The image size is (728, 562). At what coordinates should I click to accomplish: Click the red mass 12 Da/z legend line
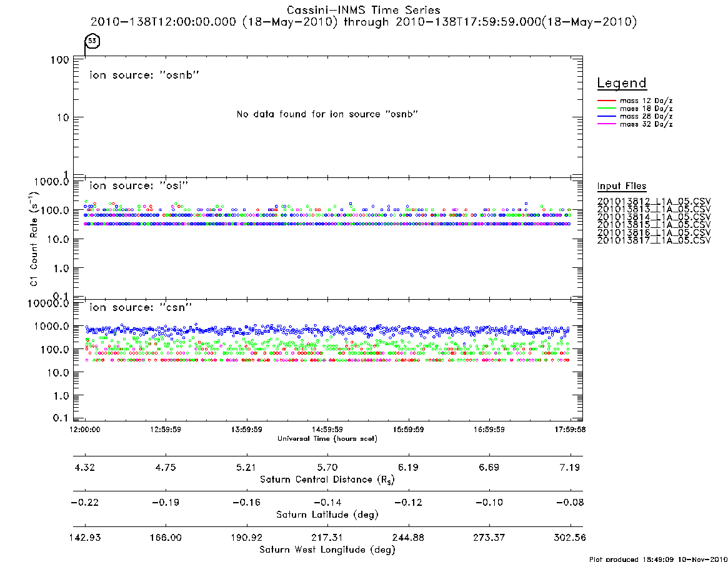[x=606, y=101]
